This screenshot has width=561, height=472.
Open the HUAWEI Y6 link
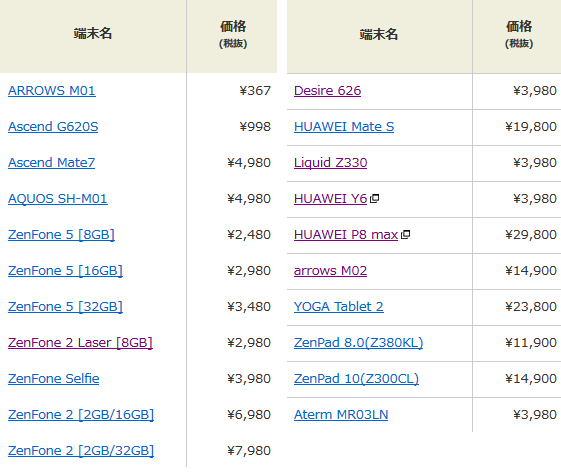(330, 199)
